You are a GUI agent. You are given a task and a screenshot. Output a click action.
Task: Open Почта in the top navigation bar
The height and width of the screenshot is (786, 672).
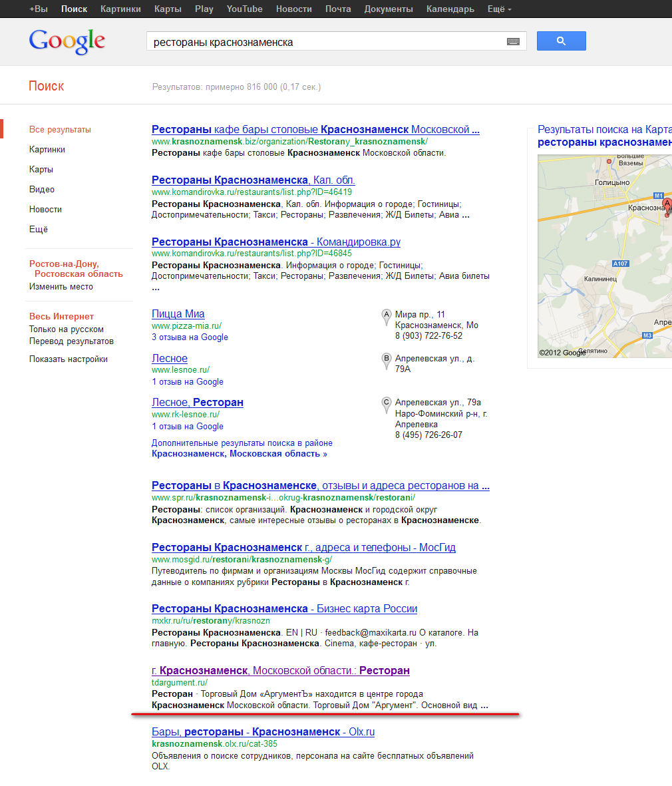(338, 9)
